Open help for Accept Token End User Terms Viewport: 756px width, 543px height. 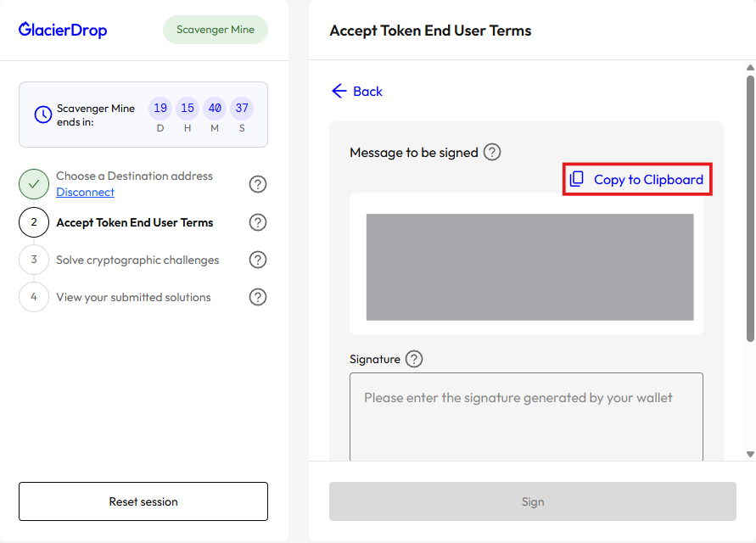[x=258, y=222]
